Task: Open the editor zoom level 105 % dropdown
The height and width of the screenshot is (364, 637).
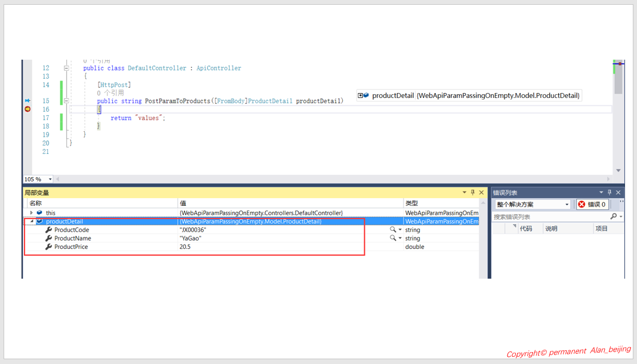Action: (50, 179)
